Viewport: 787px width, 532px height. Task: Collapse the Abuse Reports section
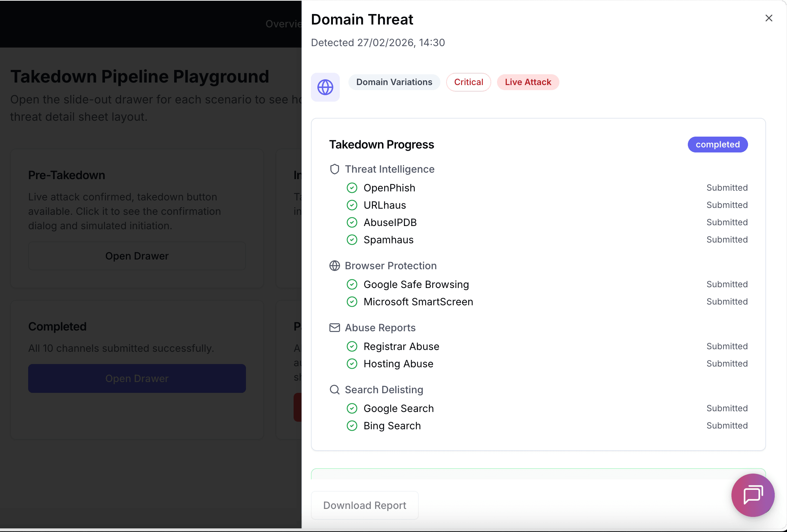[380, 328]
